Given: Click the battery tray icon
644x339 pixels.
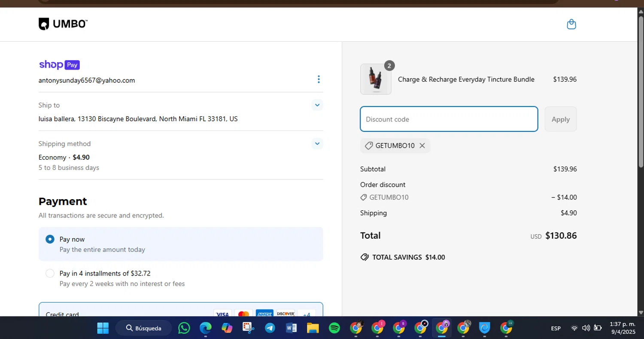Looking at the screenshot, I should point(598,328).
